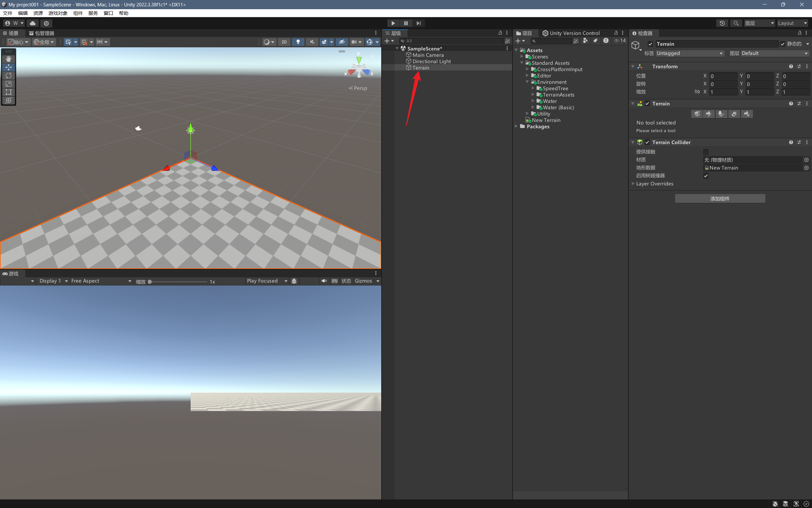Image resolution: width=812 pixels, height=508 pixels.
Task: Open the account dropdown in the toolbar
Action: tap(14, 23)
